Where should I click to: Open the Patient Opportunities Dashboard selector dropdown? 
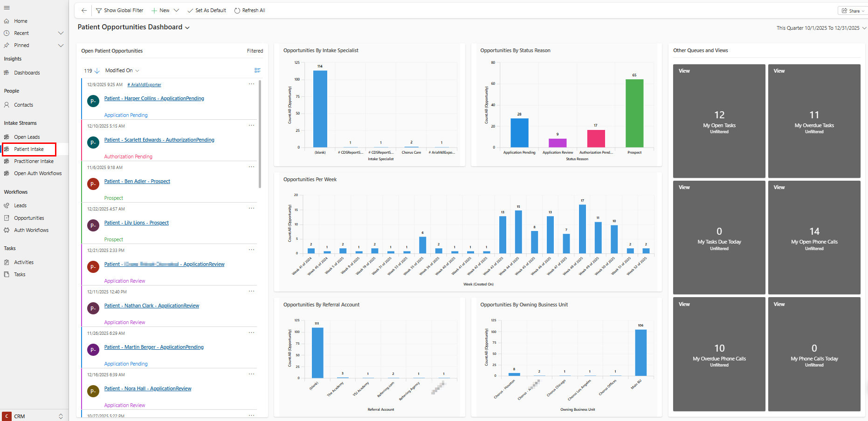point(187,28)
